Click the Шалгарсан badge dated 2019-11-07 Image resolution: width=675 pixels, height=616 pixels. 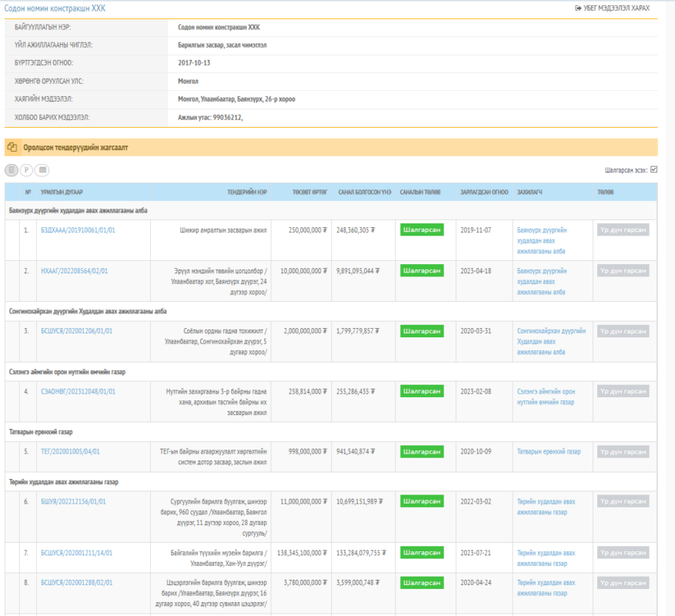point(422,230)
